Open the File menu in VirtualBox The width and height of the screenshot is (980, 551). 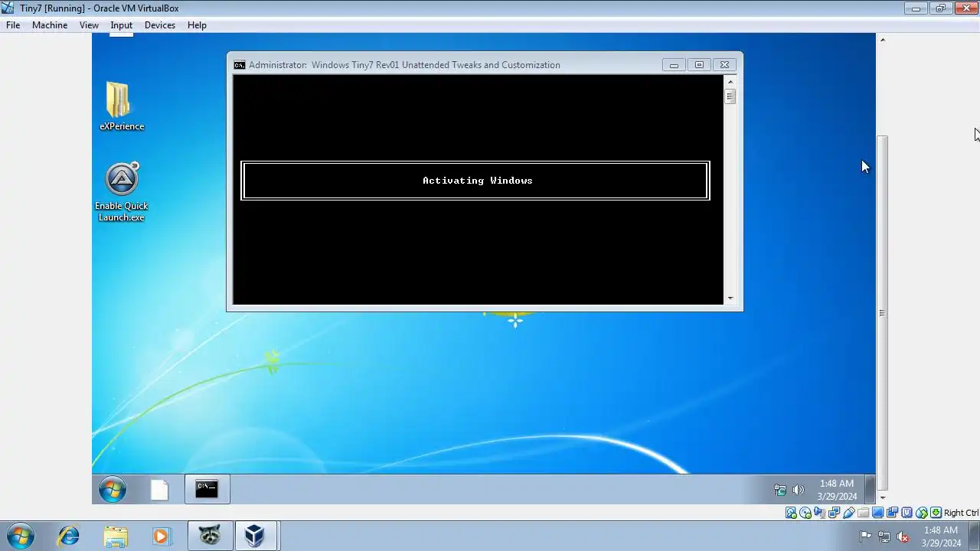tap(13, 25)
